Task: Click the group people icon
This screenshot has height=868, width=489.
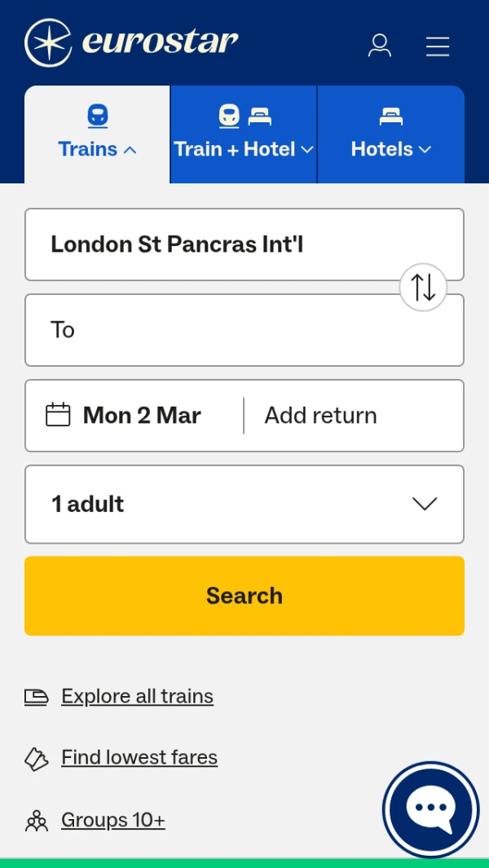Action: 37,821
